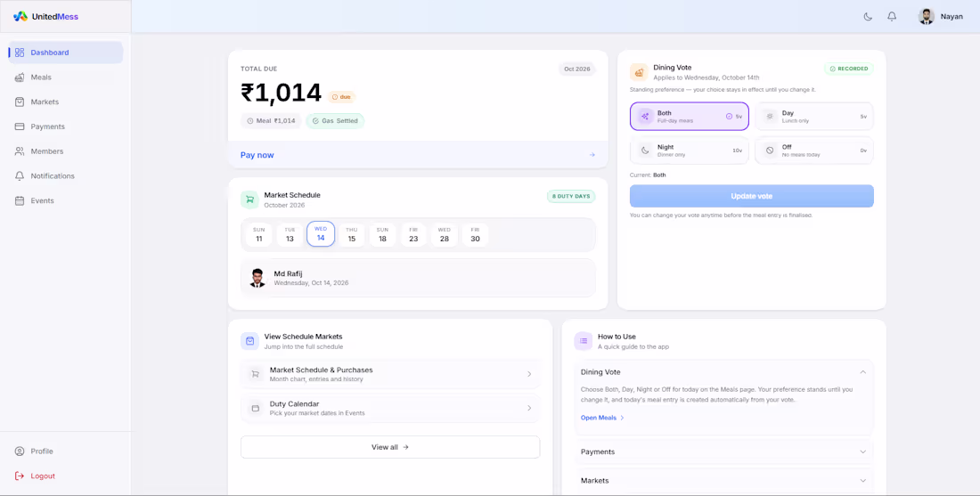Click the Markets bag icon in the sidebar
Viewport: 980px width, 496px height.
[20, 102]
